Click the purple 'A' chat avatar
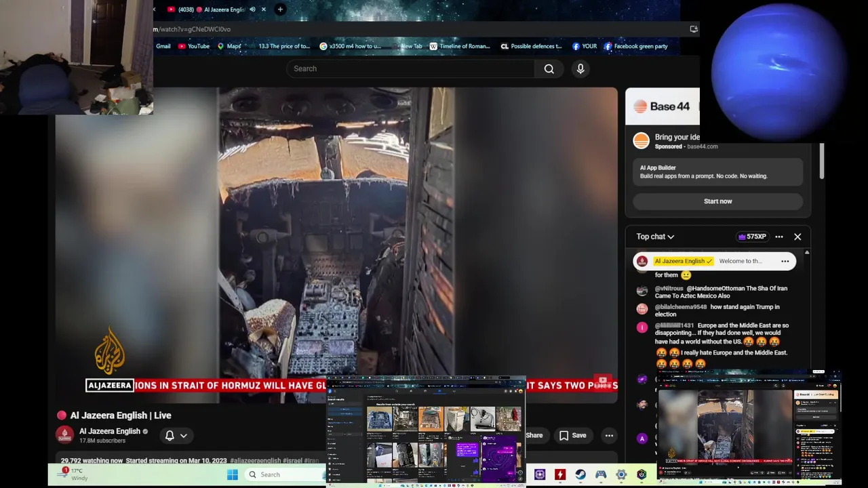This screenshot has width=868, height=488. (x=642, y=439)
